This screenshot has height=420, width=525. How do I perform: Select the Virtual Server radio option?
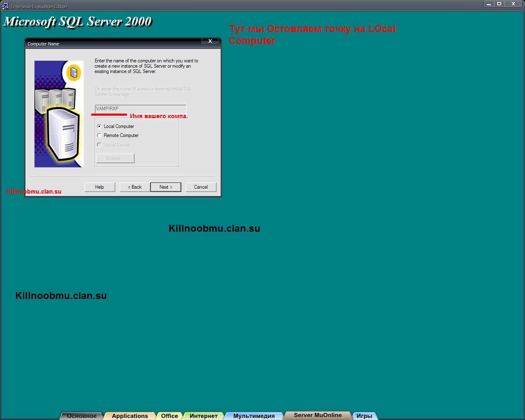99,145
